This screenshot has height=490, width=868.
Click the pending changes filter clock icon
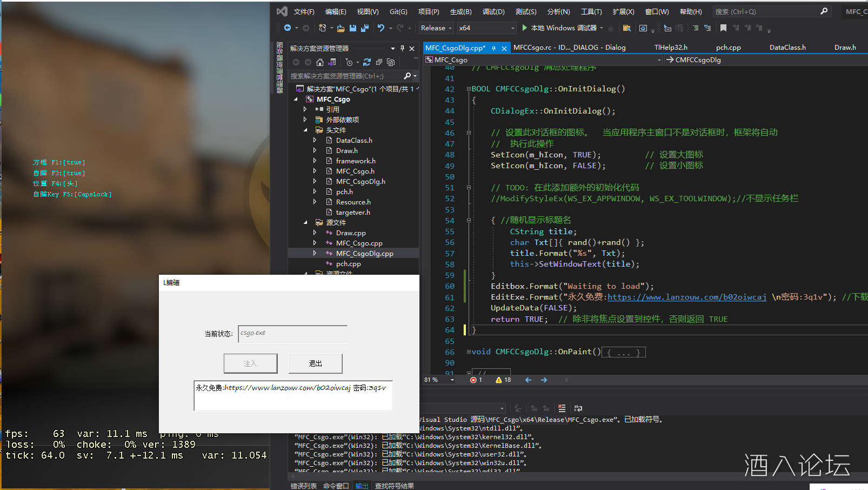[349, 62]
